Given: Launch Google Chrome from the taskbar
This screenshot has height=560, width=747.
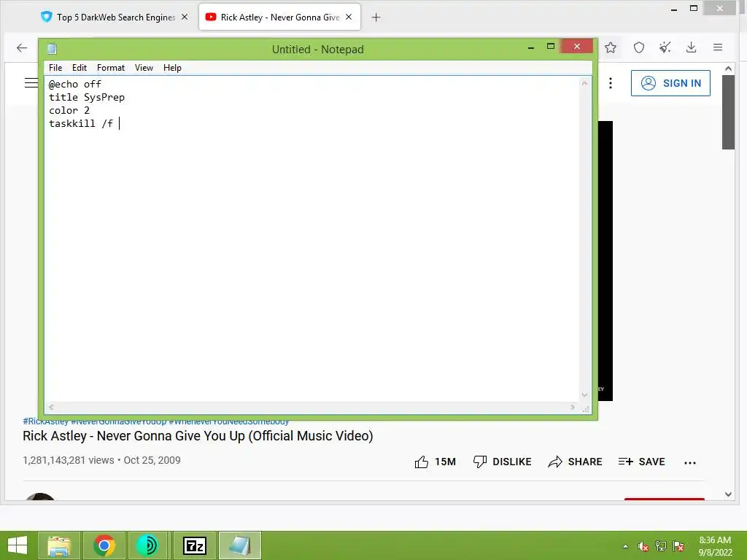Looking at the screenshot, I should (104, 545).
